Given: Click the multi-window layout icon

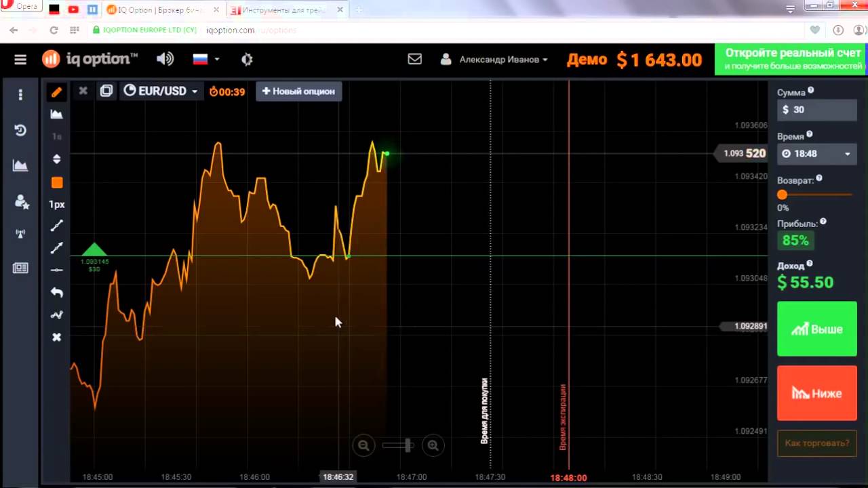Looking at the screenshot, I should coord(106,91).
